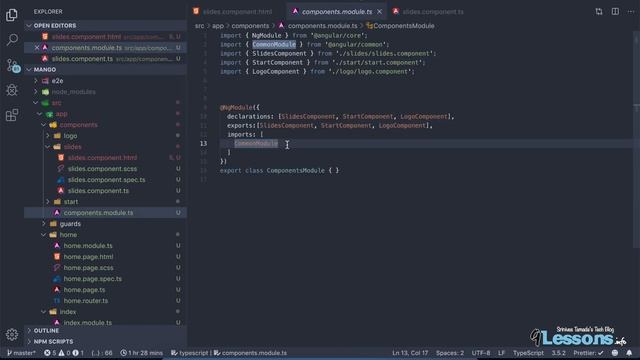Screen dimensions: 640x360
Task: Expand the Outline section
Action: 105,331
